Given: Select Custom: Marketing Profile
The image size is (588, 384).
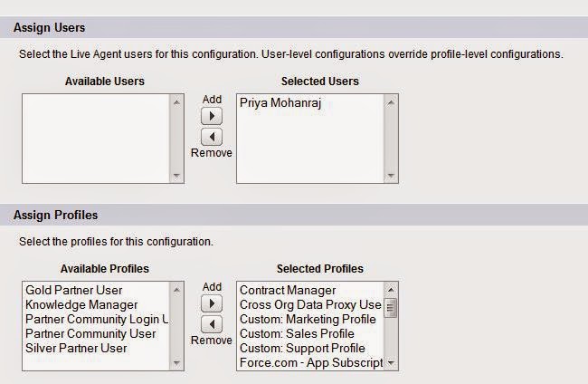Looking at the screenshot, I should [308, 319].
